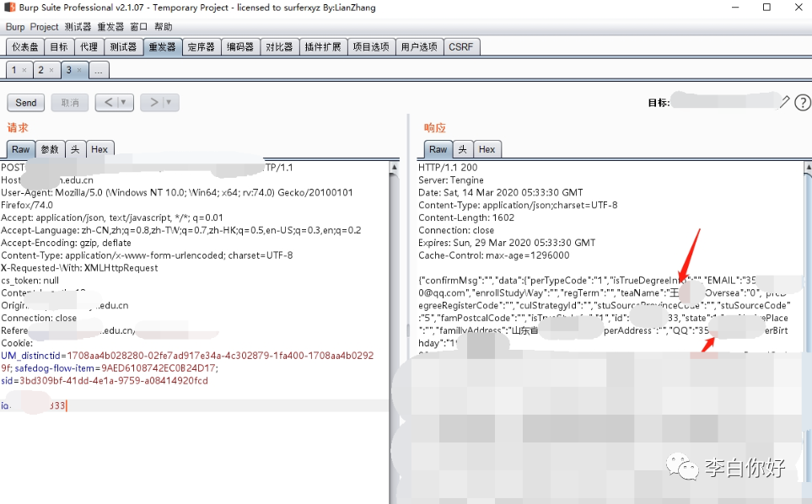Open the Project menu
The image size is (812, 504).
click(x=44, y=27)
